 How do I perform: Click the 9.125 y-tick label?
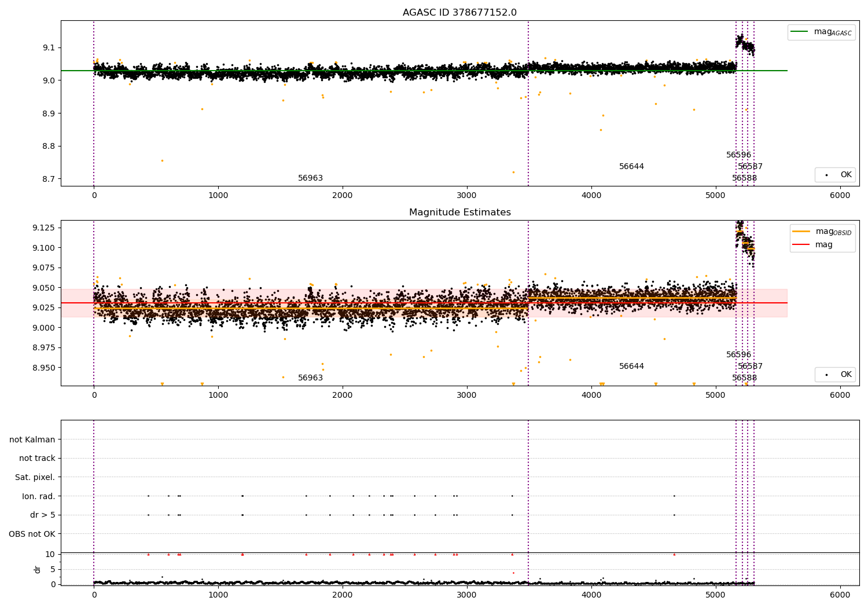[x=45, y=228]
